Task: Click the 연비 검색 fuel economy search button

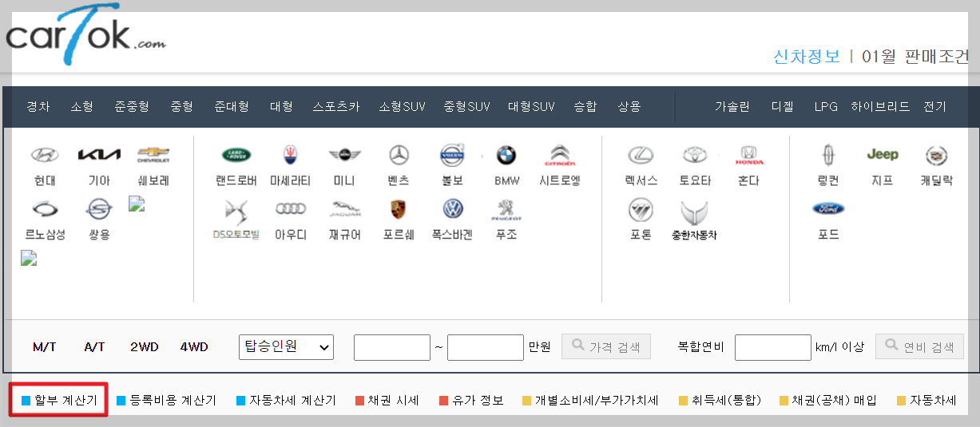Action: coord(919,346)
